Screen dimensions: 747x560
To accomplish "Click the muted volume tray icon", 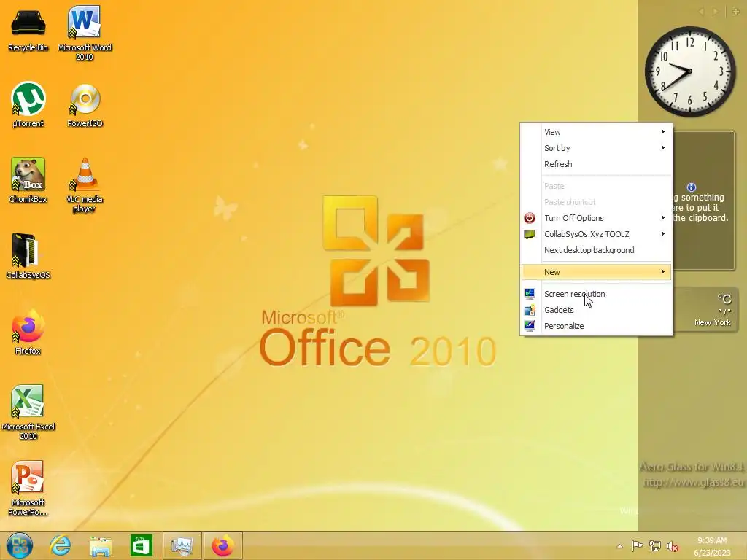I will point(673,545).
